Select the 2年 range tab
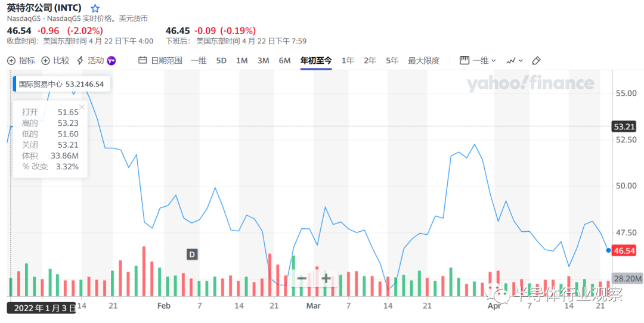Screen dimensions: 644x323 [370, 61]
